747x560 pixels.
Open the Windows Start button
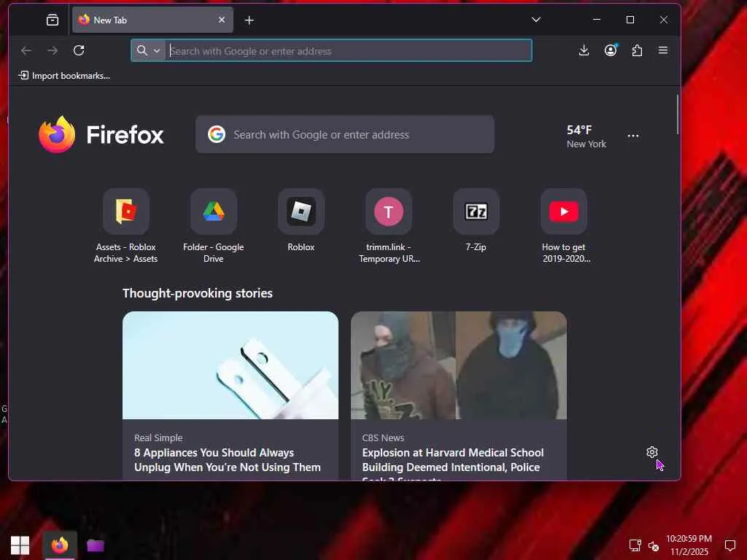pyautogui.click(x=20, y=545)
